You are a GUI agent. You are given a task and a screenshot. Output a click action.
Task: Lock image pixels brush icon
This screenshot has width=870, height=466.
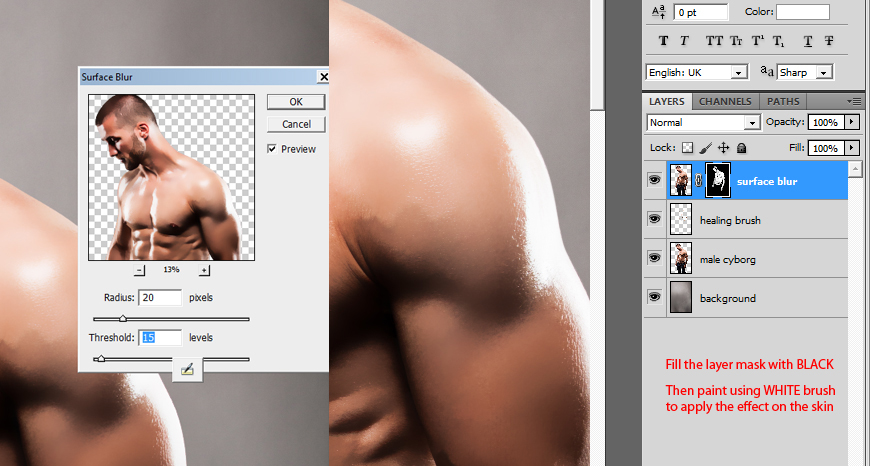pyautogui.click(x=706, y=148)
